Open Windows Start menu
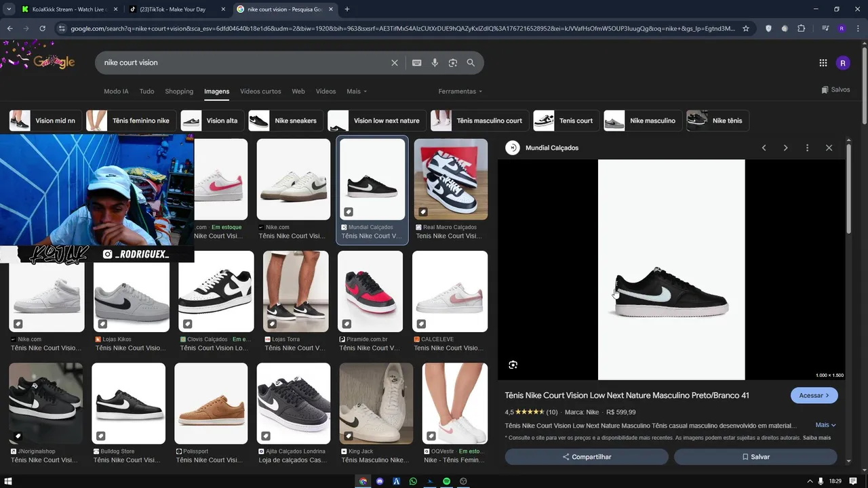868x488 pixels. [x=9, y=481]
